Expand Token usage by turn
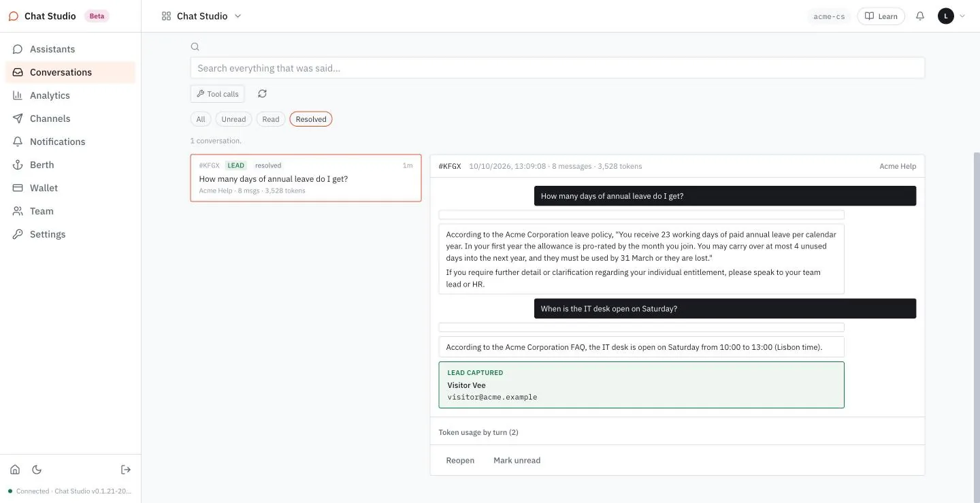980x503 pixels. [x=478, y=432]
